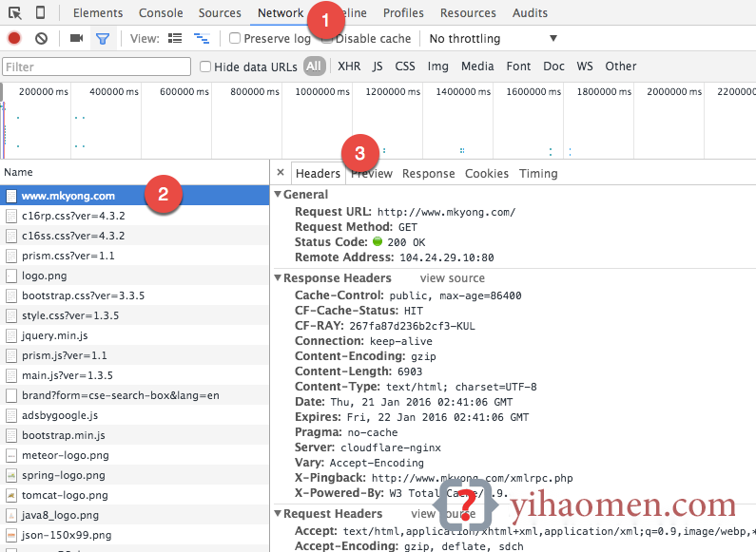Select the c16rp.css?ver=4.3.2 request
Screen dimensions: 756x552
pyautogui.click(x=134, y=216)
